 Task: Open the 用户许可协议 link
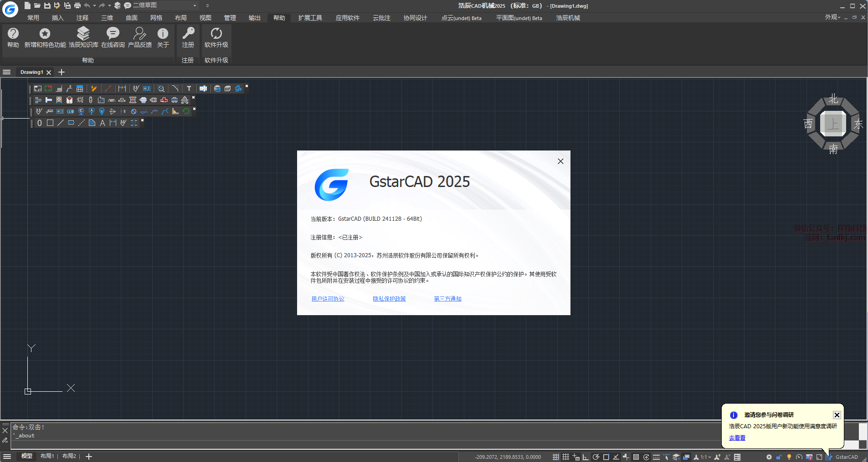[328, 299]
